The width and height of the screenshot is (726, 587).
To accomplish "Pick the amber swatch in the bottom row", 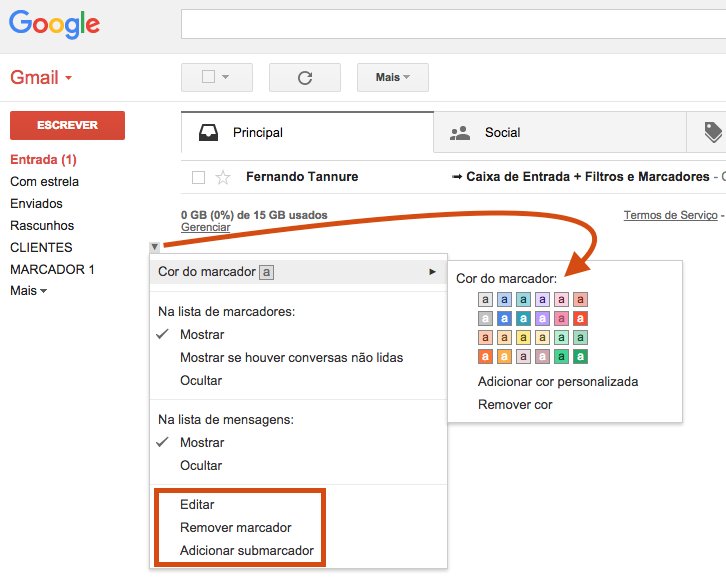I will (x=504, y=356).
